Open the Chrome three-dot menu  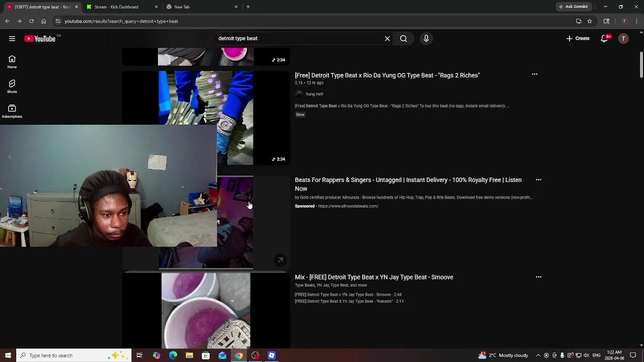click(637, 21)
